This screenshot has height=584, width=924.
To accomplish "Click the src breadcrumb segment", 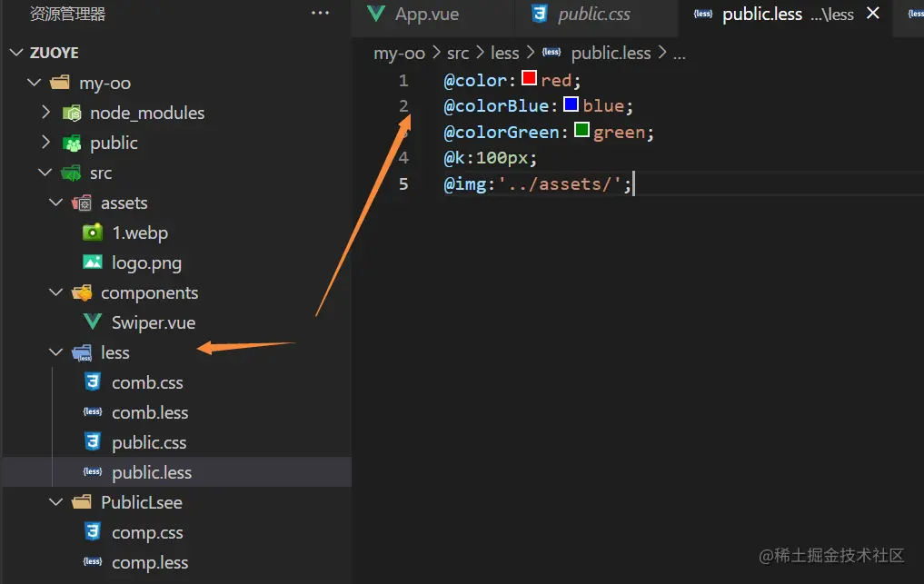I will tap(458, 53).
